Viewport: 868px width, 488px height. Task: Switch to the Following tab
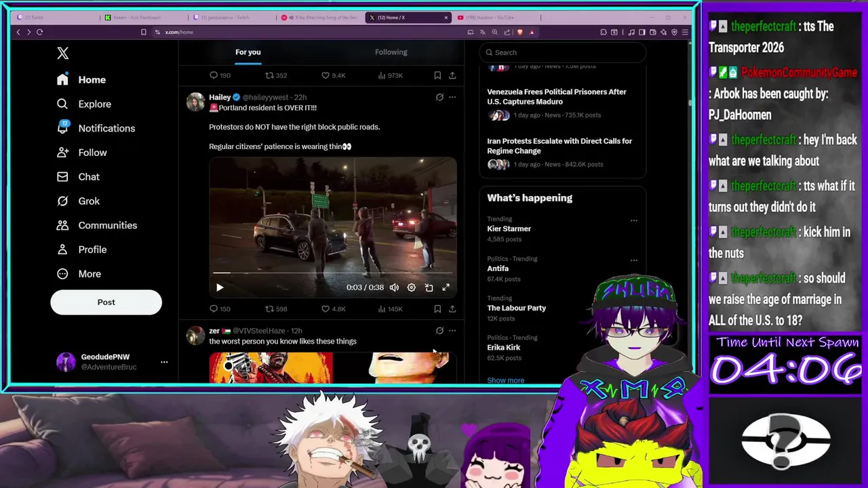click(391, 52)
